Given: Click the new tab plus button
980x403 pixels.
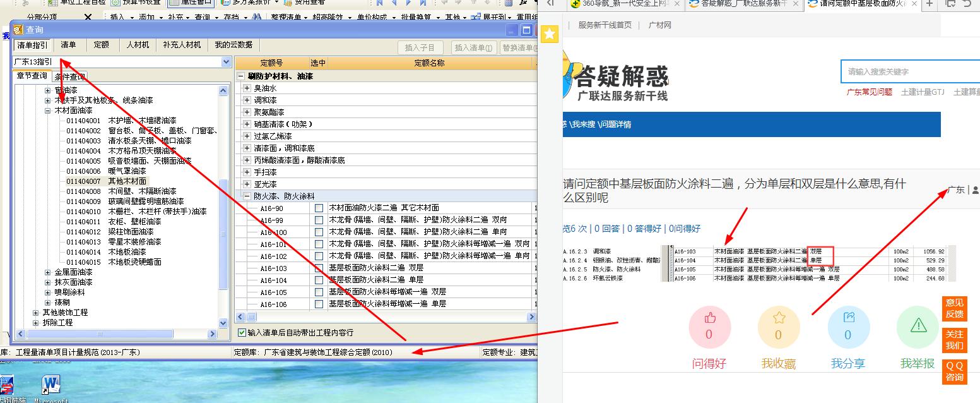Looking at the screenshot, I should [930, 4].
